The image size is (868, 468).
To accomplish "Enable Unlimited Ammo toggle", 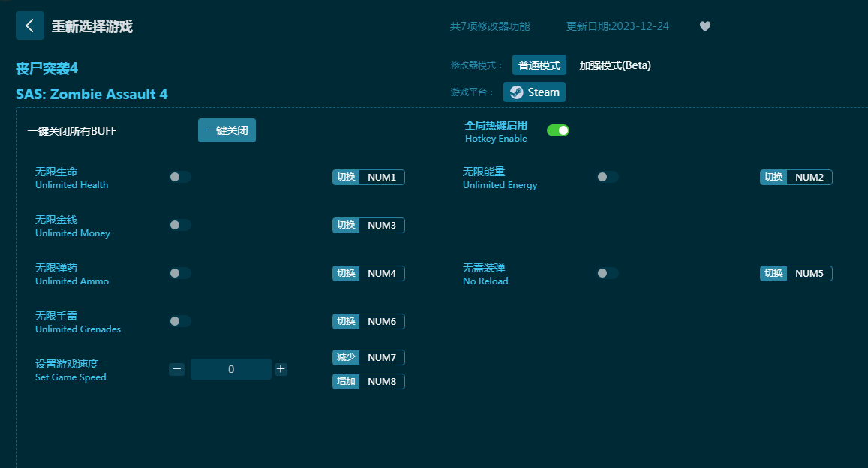I will (x=180, y=273).
